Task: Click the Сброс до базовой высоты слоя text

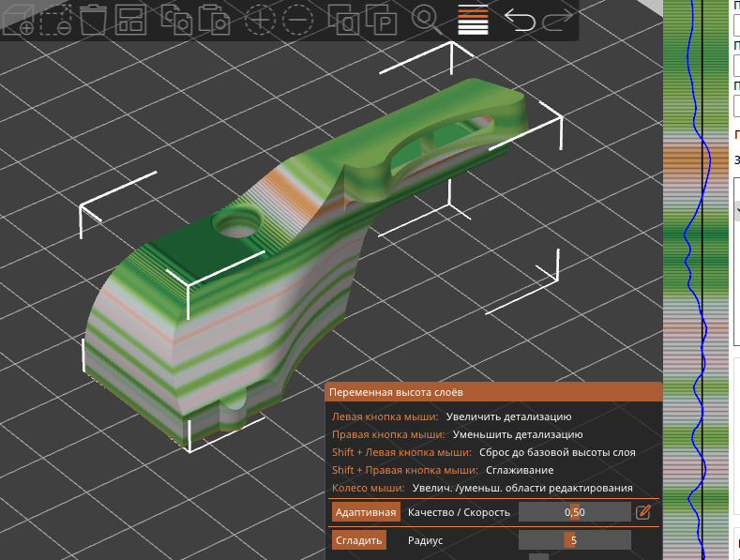Action: 557,452
